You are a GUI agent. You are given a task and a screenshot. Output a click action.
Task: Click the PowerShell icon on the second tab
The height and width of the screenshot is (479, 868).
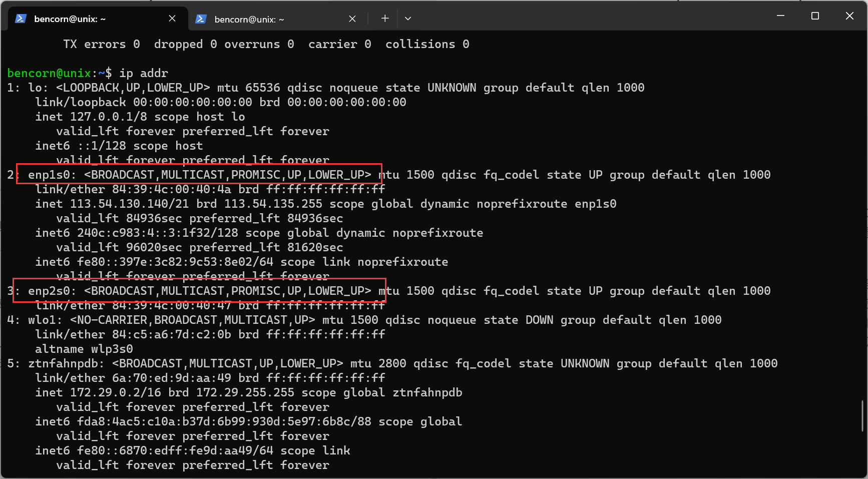[x=201, y=19]
